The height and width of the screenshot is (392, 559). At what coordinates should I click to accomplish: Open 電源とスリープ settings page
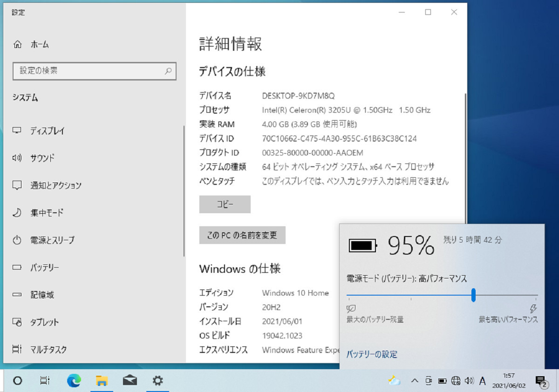[x=52, y=240]
